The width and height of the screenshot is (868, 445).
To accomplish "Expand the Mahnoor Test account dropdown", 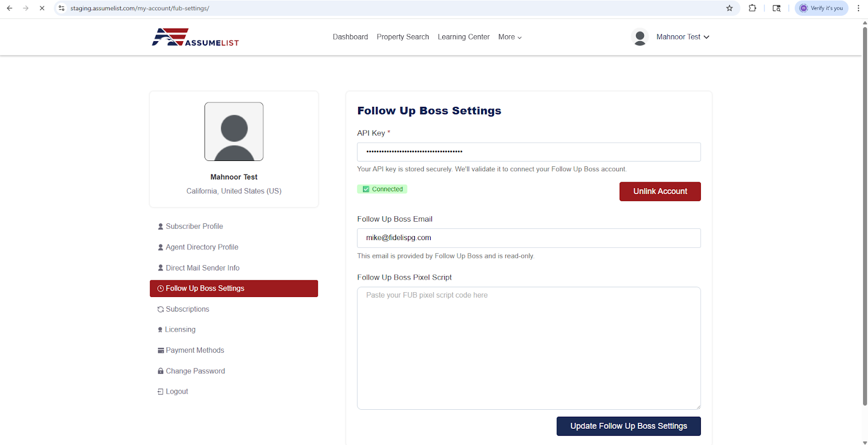I will point(682,37).
